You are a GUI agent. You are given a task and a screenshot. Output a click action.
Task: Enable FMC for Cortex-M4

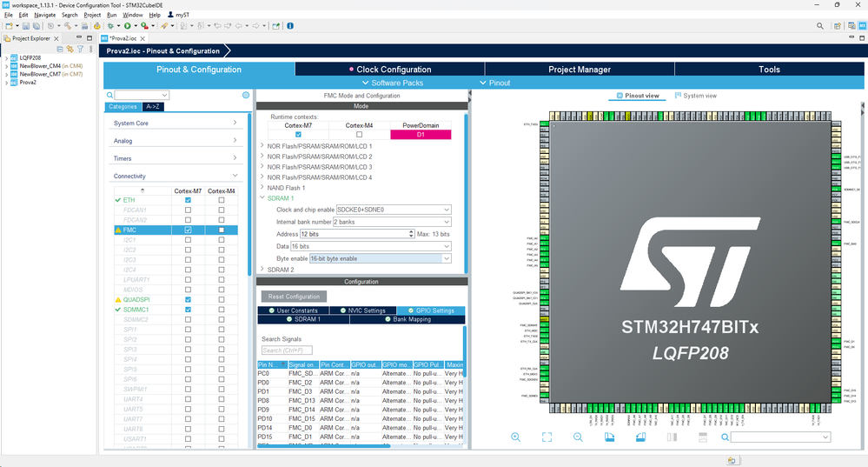pos(222,230)
